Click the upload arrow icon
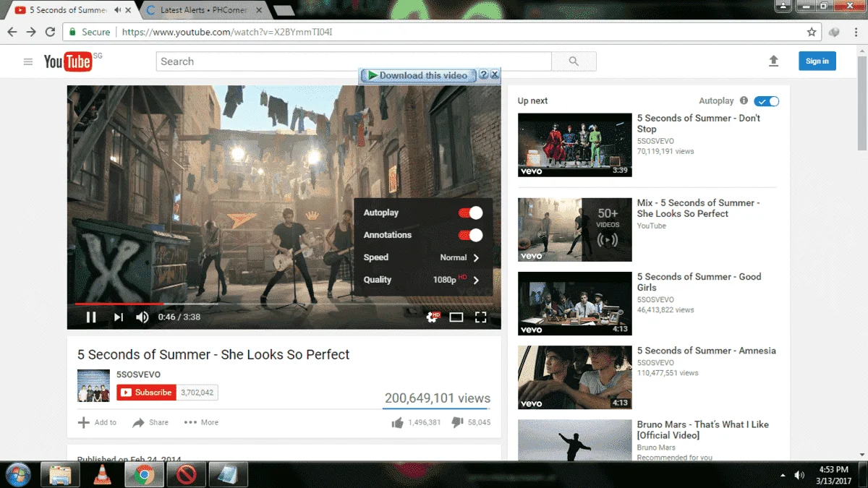The height and width of the screenshot is (488, 868). coord(773,61)
